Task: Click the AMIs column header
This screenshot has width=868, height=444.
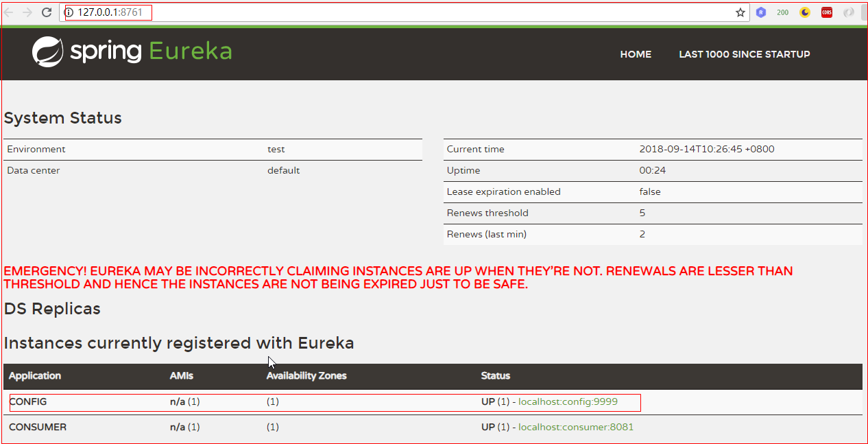Action: 182,376
